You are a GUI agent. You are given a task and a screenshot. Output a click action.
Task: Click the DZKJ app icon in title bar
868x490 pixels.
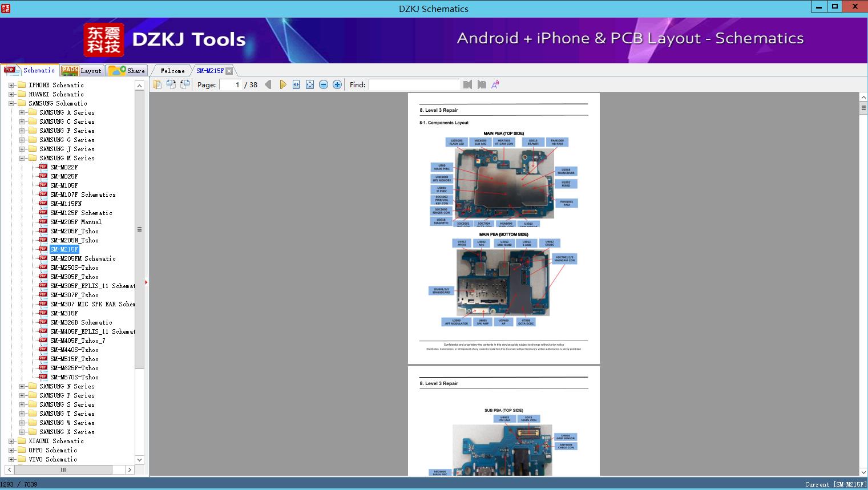point(6,8)
